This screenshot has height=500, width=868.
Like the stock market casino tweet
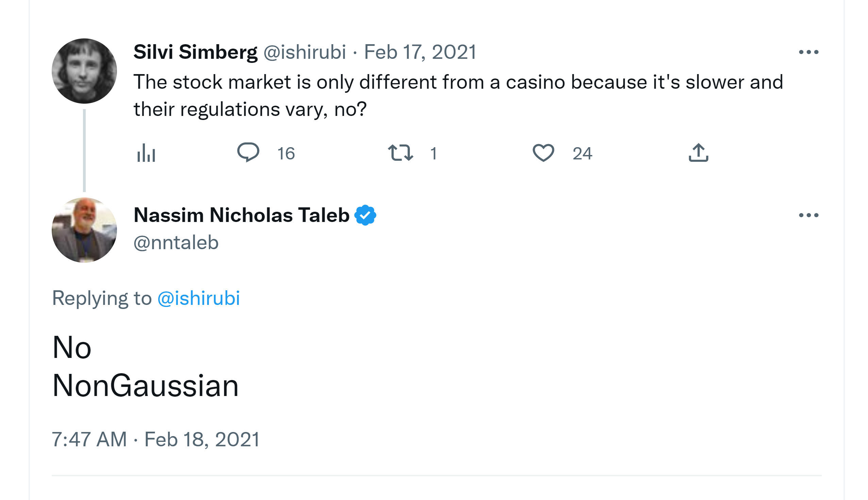coord(543,153)
